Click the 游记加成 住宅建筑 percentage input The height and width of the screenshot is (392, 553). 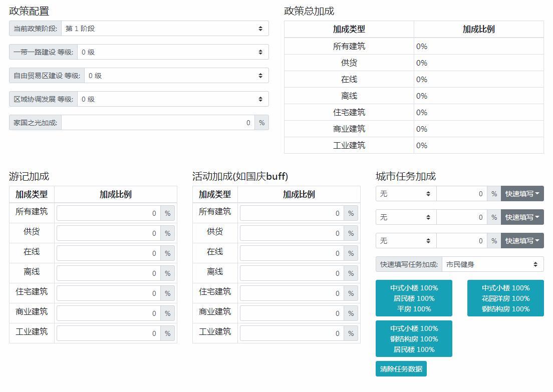coord(109,293)
